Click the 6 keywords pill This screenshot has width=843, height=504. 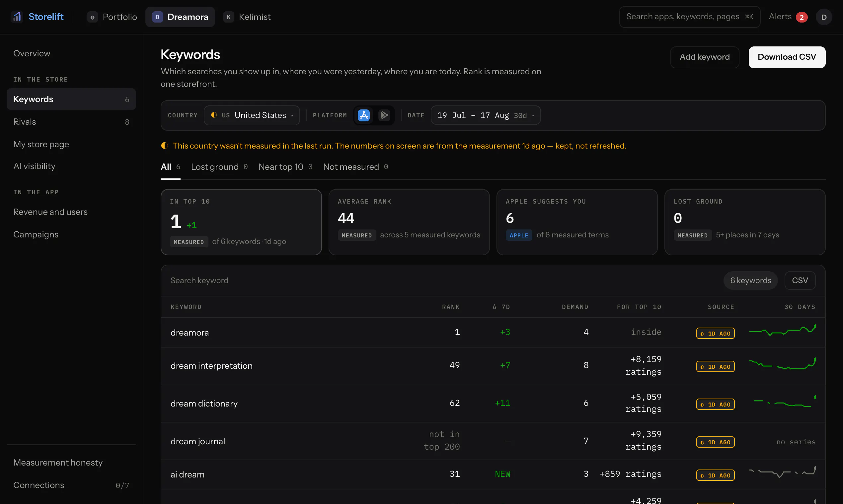(750, 281)
